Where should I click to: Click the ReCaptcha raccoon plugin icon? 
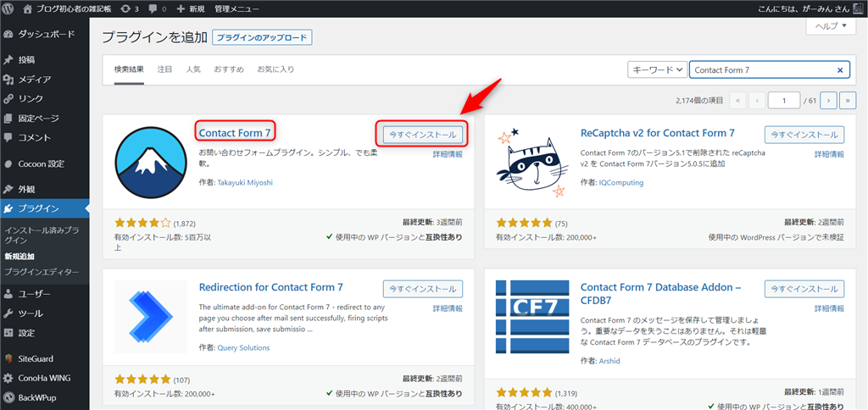pyautogui.click(x=533, y=162)
